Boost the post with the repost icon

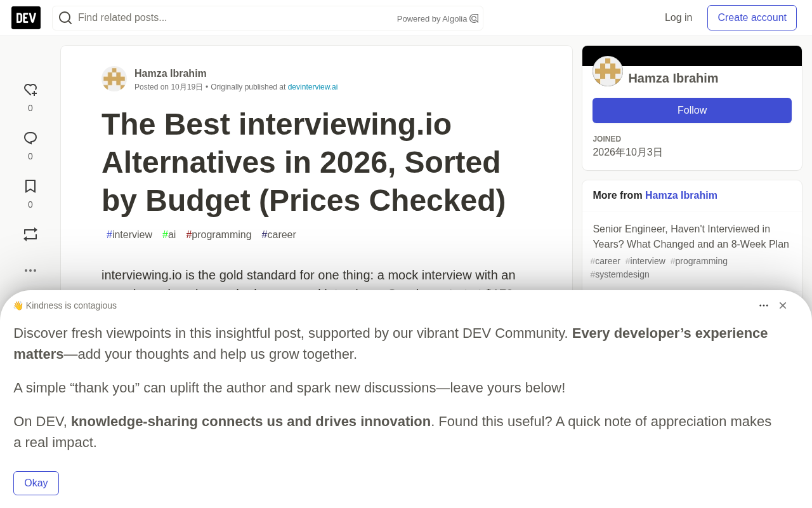30,234
